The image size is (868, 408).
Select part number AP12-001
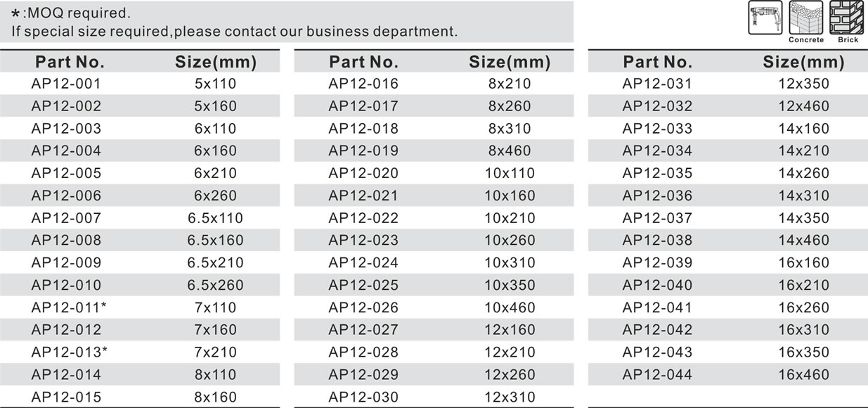coord(66,84)
